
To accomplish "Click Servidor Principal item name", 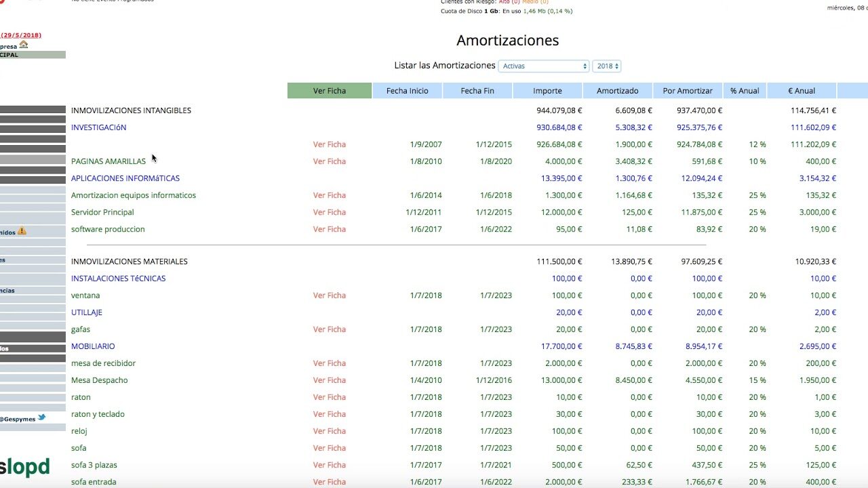I will pos(102,212).
